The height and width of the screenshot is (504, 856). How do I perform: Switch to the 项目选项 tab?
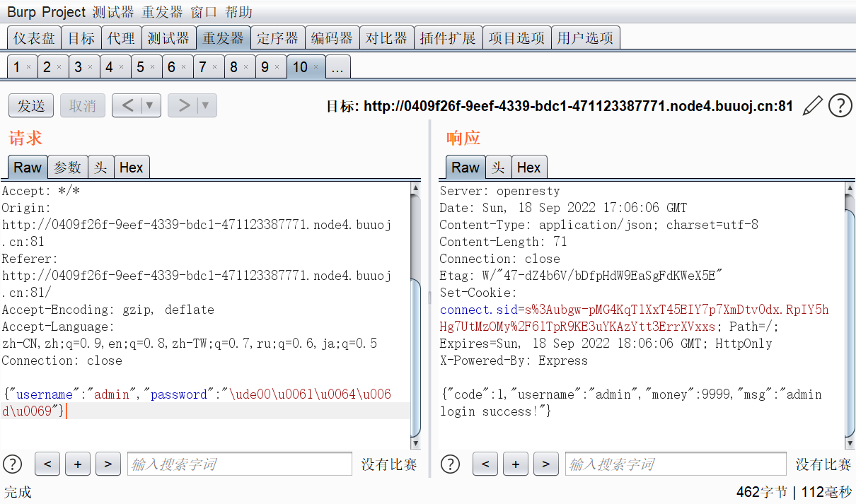pyautogui.click(x=516, y=38)
